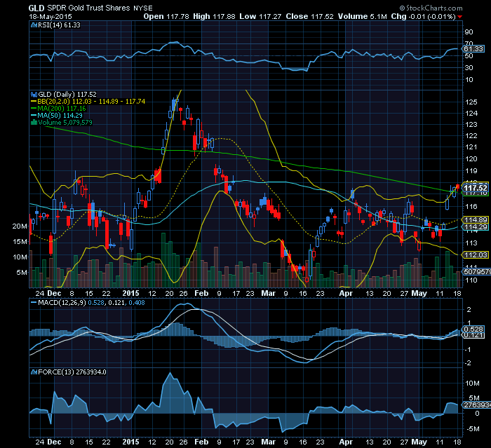Click the Open 117.78 value
This screenshot has width=491, height=448.
click(x=166, y=16)
